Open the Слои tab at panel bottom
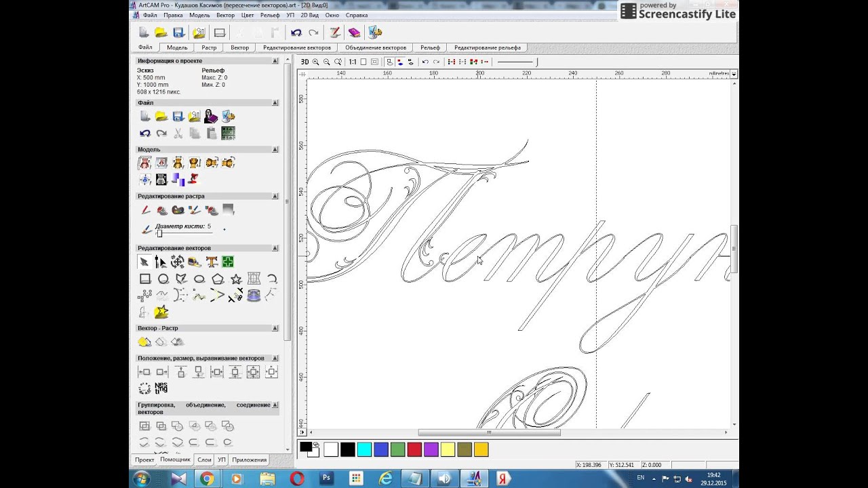This screenshot has width=868, height=488. click(204, 460)
